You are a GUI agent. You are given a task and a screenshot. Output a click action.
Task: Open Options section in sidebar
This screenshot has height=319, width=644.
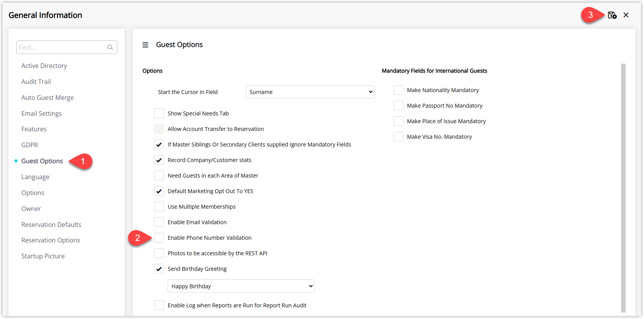click(x=33, y=193)
